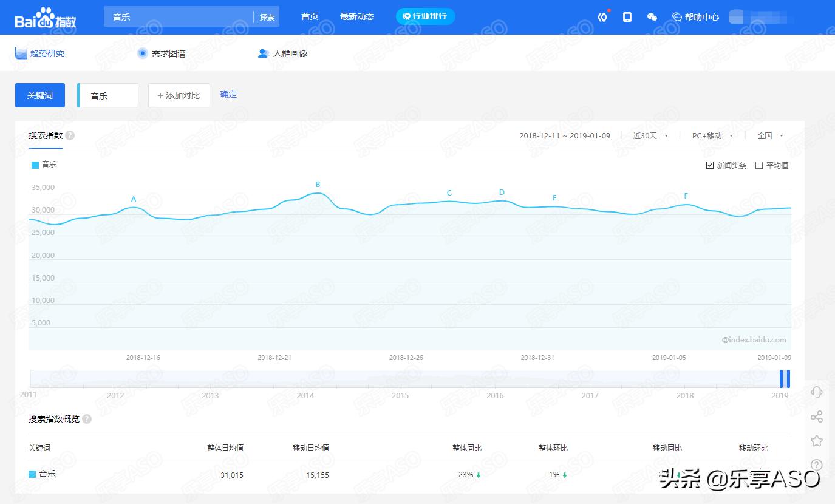Click the 确定 confirm link

coord(228,95)
